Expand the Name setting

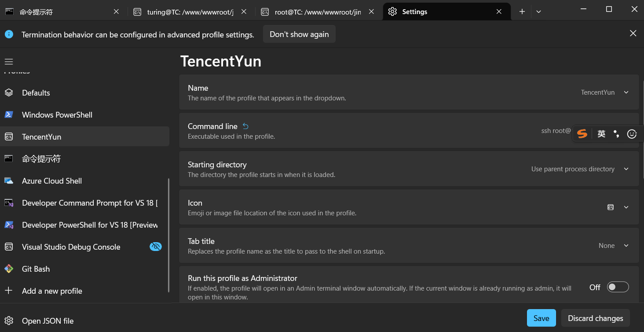[626, 92]
